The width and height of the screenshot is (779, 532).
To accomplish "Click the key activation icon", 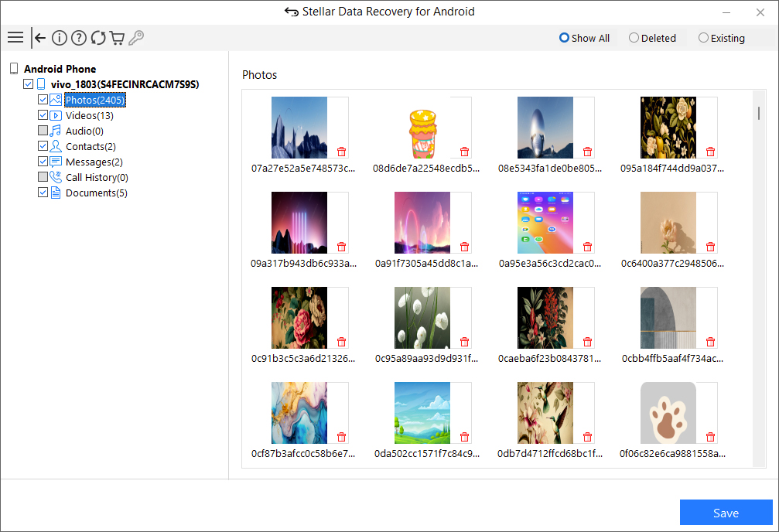I will click(x=136, y=38).
